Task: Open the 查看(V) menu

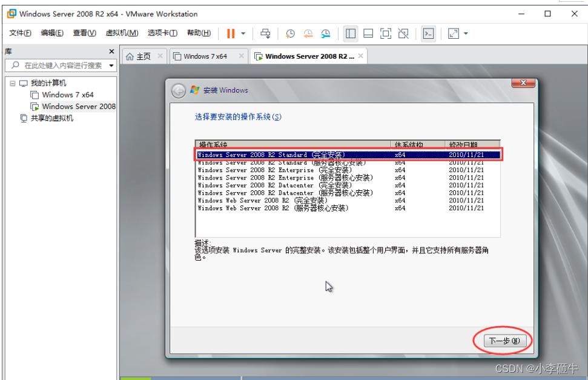Action: [x=84, y=33]
